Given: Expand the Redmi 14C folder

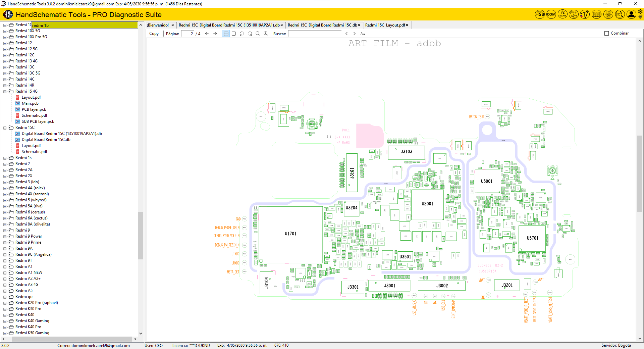Looking at the screenshot, I should [x=5, y=79].
